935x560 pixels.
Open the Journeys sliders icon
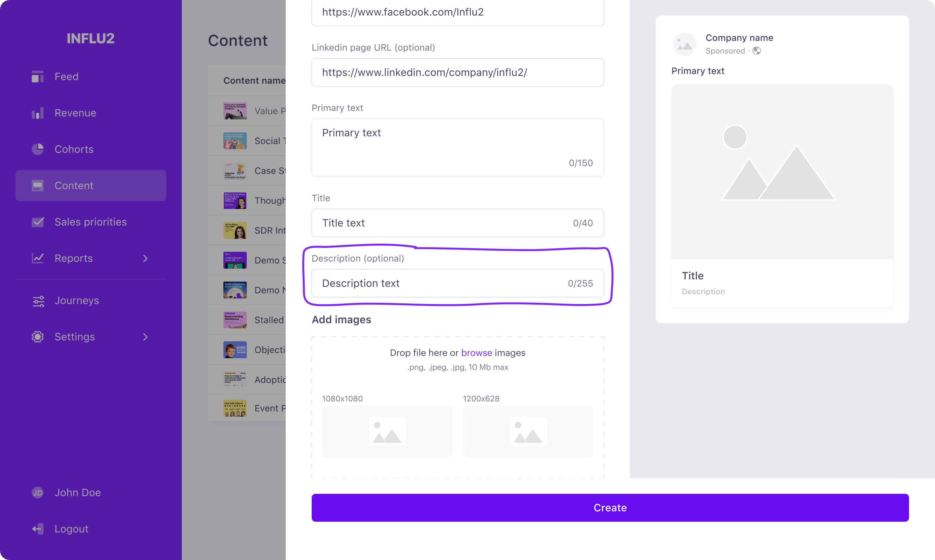click(x=38, y=301)
